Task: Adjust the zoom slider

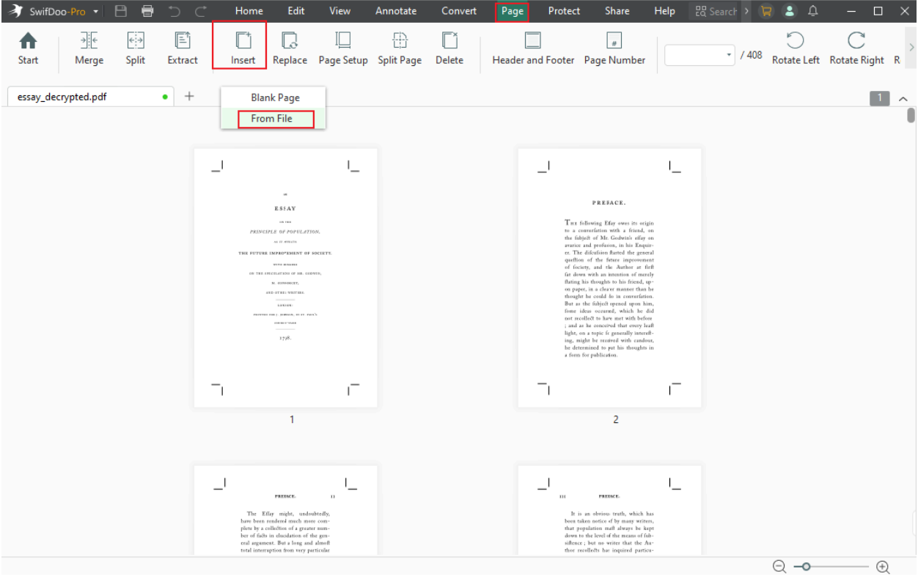Action: pyautogui.click(x=805, y=566)
